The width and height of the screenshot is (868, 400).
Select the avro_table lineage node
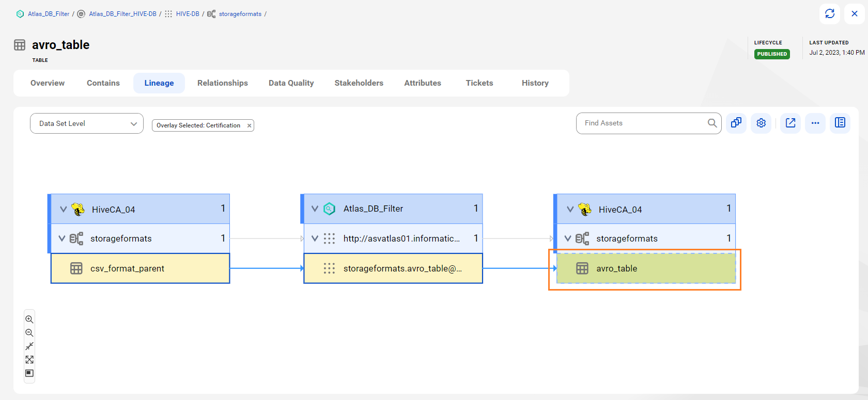[x=646, y=268]
